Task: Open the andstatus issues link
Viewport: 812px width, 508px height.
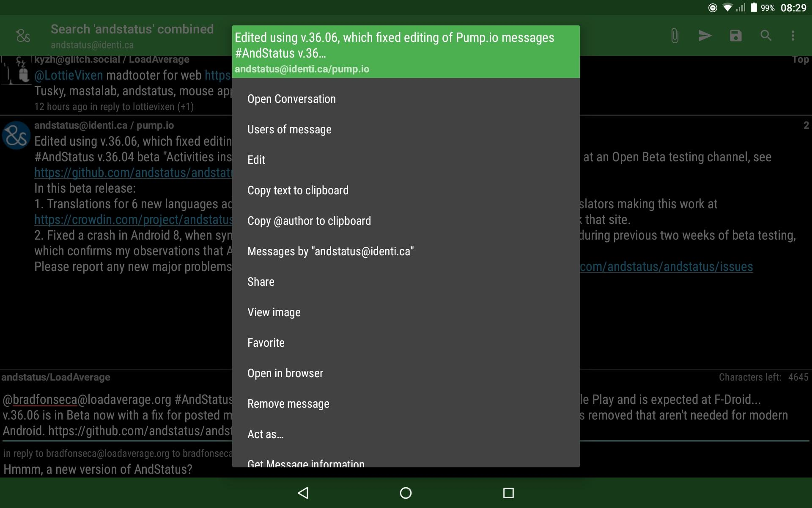Action: [666, 267]
